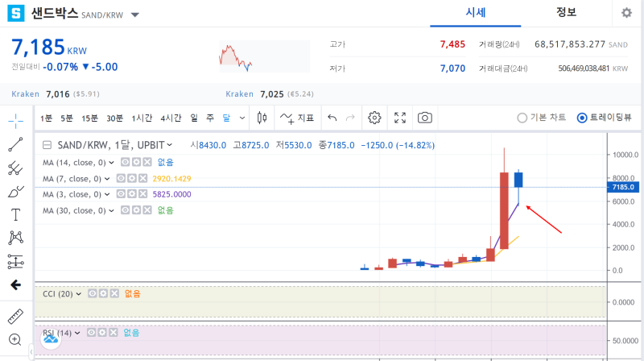Viewport: 644px width, 361px height.
Task: Expand RSI (14) options chevron
Action: pyautogui.click(x=77, y=333)
